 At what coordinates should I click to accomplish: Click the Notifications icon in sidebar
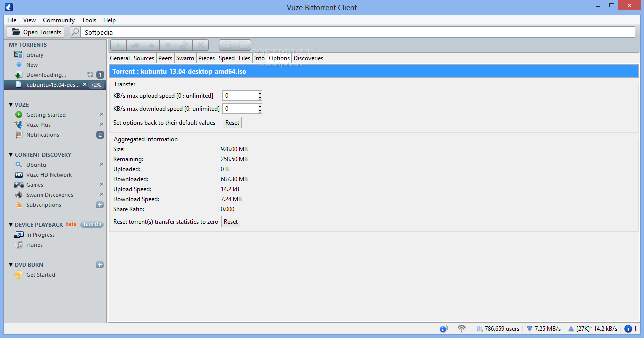pos(19,135)
